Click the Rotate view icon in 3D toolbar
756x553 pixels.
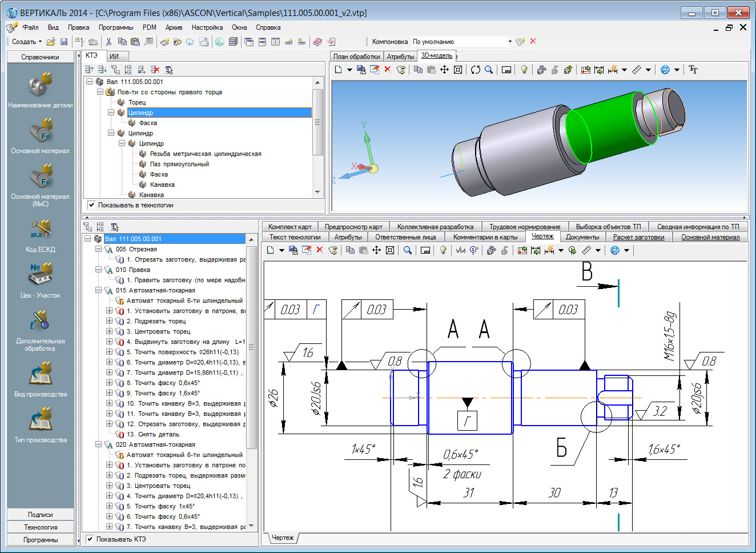[476, 70]
